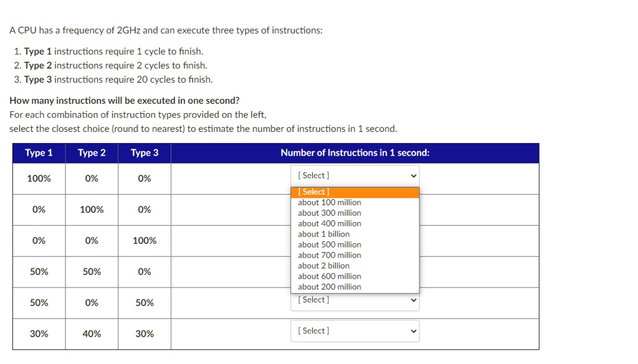Open dropdown for 50% / 0% / 50% row
638x364 pixels.
click(355, 301)
